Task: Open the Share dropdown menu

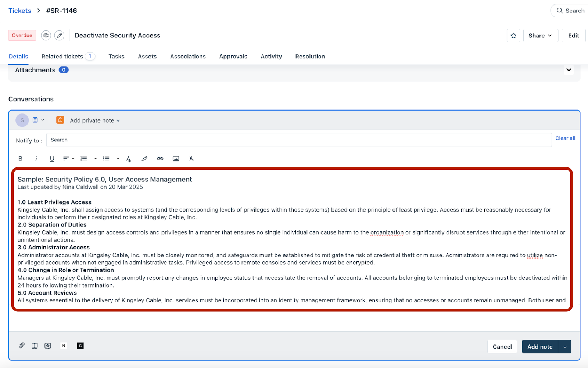Action: pos(541,36)
